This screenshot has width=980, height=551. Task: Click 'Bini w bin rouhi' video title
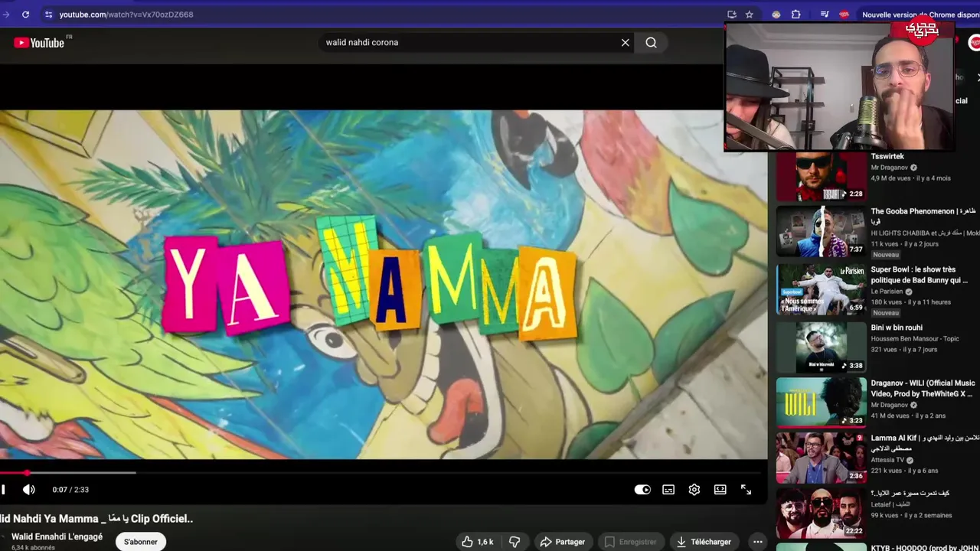tap(897, 328)
